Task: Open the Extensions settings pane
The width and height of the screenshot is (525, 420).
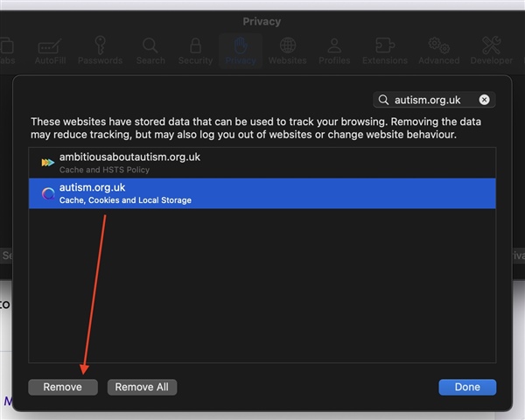Action: point(384,50)
